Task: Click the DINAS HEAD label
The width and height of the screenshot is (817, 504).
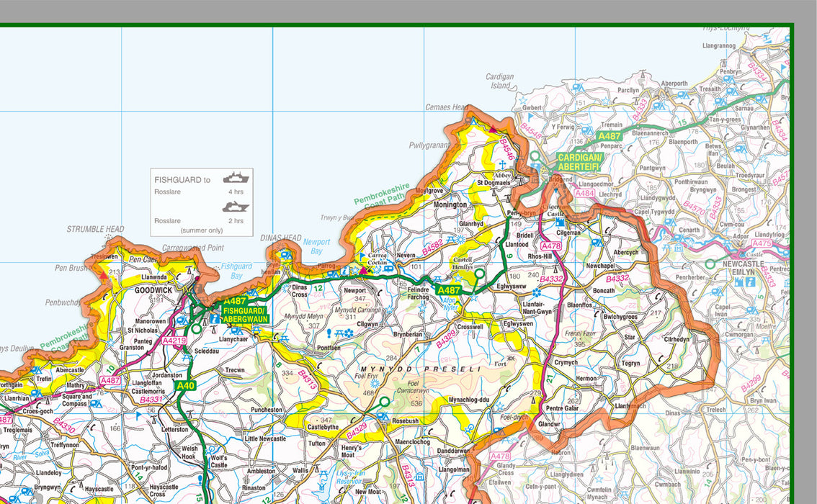Action: tap(281, 238)
